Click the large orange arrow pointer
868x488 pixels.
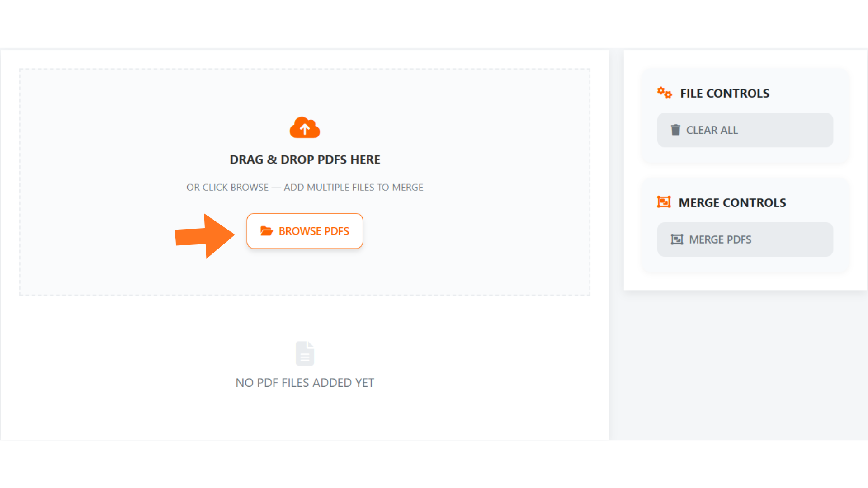[x=206, y=236]
